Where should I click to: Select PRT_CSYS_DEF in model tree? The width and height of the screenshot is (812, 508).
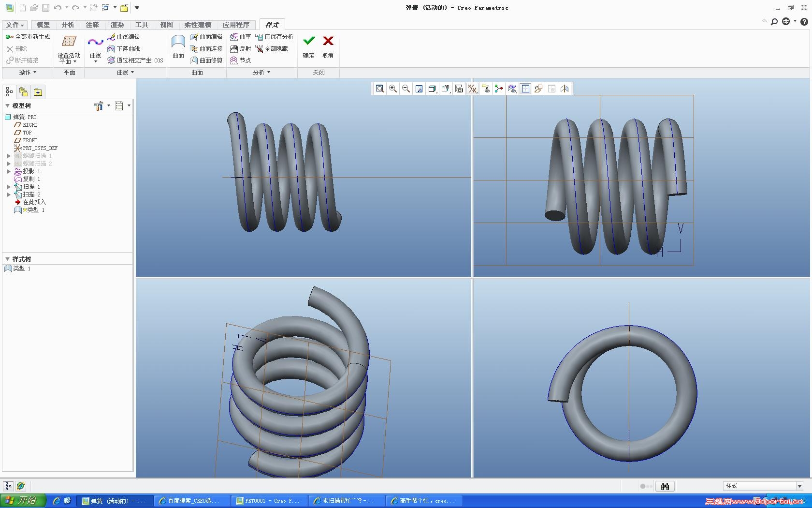click(x=35, y=148)
